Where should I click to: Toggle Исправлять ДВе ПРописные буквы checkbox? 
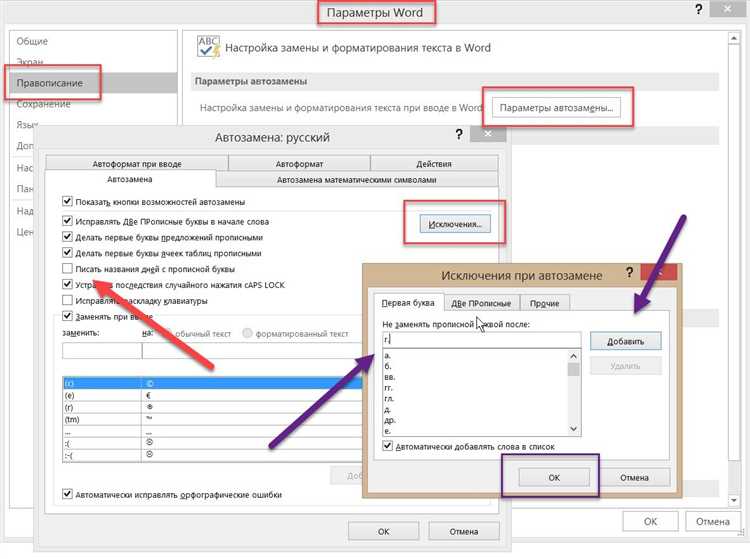pyautogui.click(x=67, y=221)
